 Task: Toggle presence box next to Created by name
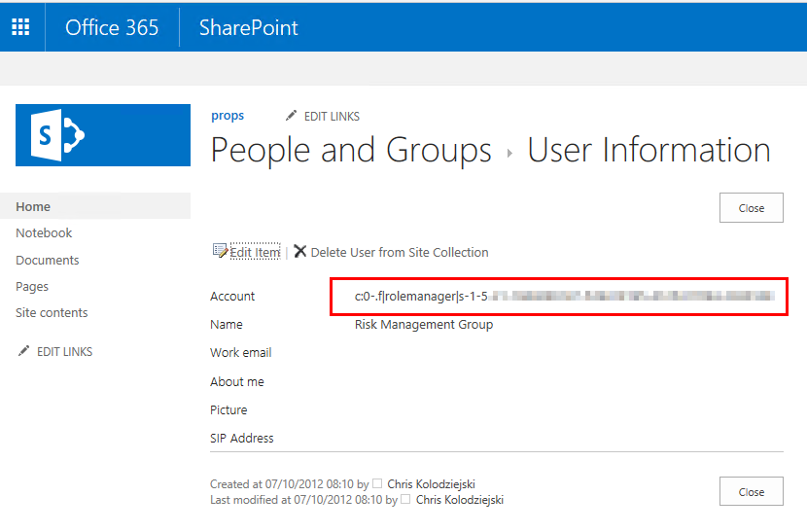(377, 483)
